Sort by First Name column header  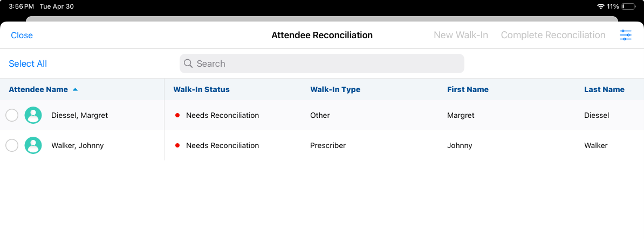tap(468, 90)
